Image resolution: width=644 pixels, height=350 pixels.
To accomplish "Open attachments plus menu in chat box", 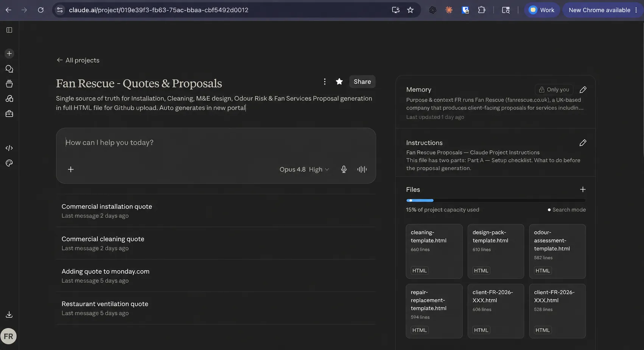I will click(71, 169).
